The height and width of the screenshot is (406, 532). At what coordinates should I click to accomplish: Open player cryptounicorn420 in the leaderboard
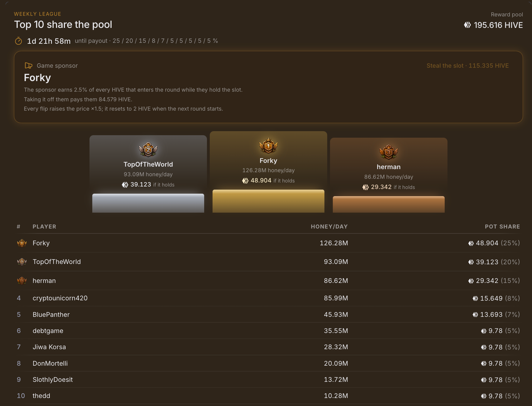coord(60,298)
